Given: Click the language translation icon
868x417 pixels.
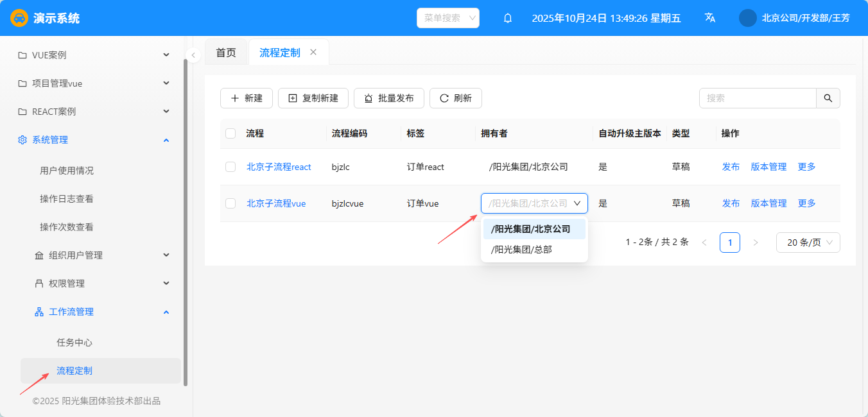Looking at the screenshot, I should (x=710, y=18).
